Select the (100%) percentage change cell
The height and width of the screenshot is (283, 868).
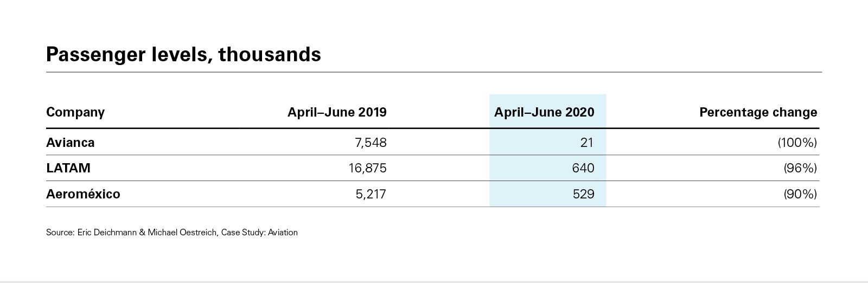(797, 143)
